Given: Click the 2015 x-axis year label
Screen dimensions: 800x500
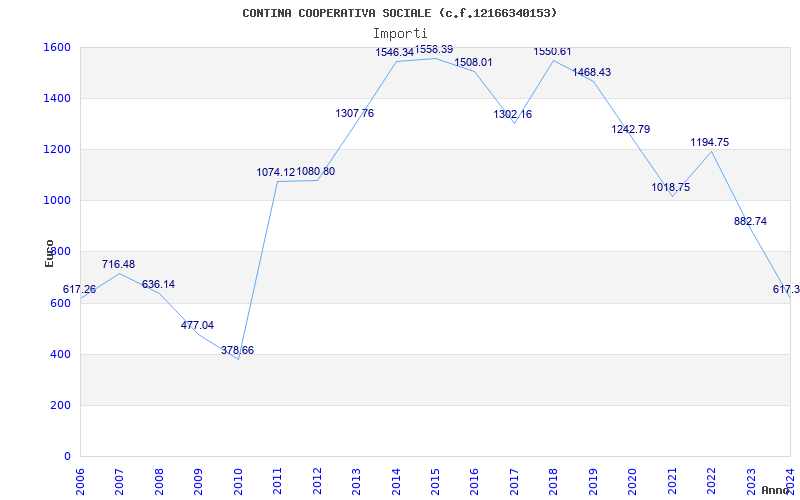Looking at the screenshot, I should (x=435, y=482).
